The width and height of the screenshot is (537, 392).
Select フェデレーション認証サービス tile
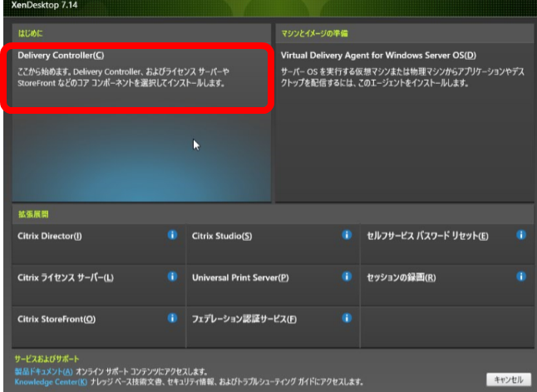click(x=273, y=327)
